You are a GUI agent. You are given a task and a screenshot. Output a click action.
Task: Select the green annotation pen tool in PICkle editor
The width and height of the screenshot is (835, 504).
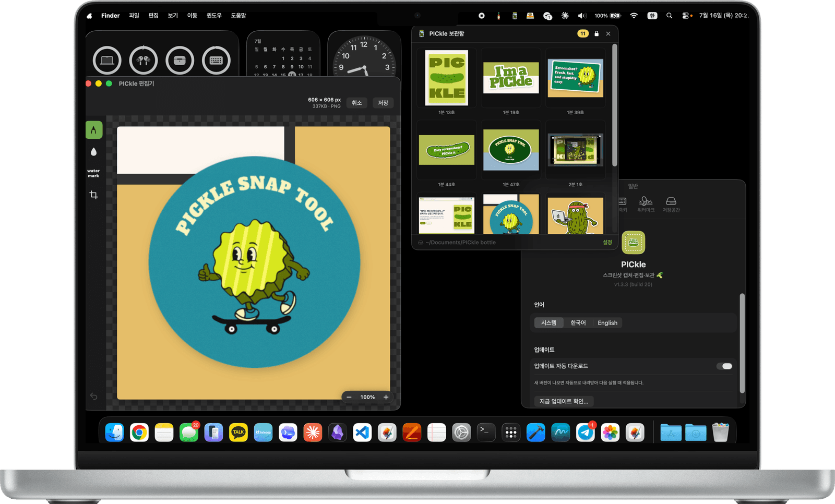click(x=94, y=130)
